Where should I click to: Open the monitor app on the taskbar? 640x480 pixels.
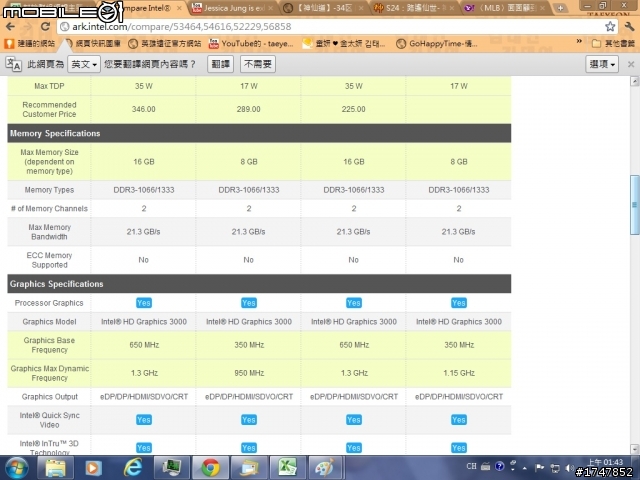click(x=171, y=468)
